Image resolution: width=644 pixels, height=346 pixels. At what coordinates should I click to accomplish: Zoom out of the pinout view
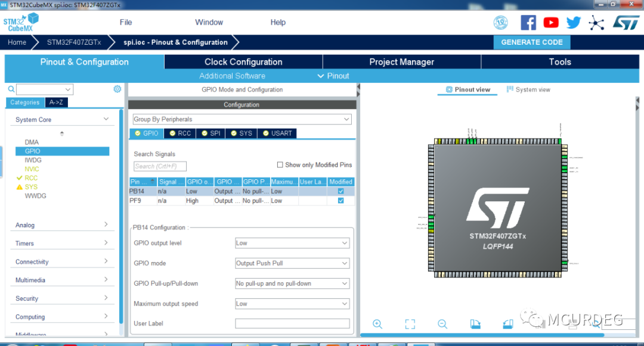click(x=442, y=324)
